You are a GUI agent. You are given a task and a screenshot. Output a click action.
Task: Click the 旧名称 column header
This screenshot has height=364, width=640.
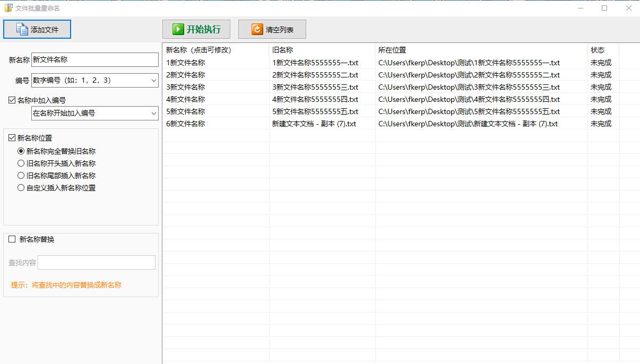pos(322,50)
